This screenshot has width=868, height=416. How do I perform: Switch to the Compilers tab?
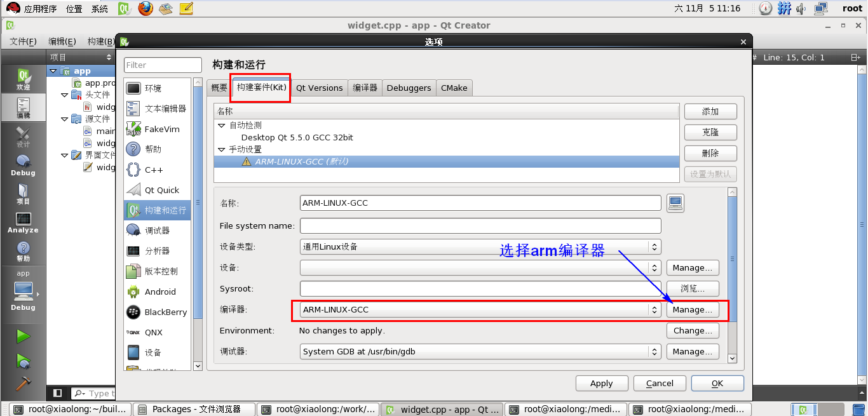coord(365,88)
